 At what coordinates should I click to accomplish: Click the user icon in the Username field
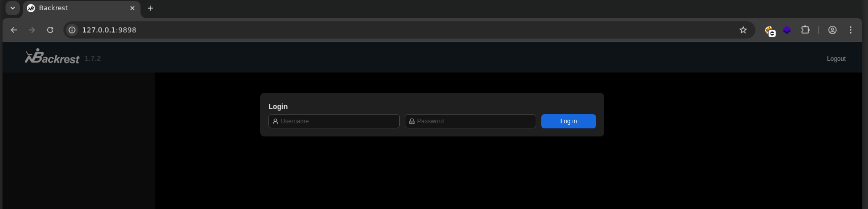(x=275, y=121)
